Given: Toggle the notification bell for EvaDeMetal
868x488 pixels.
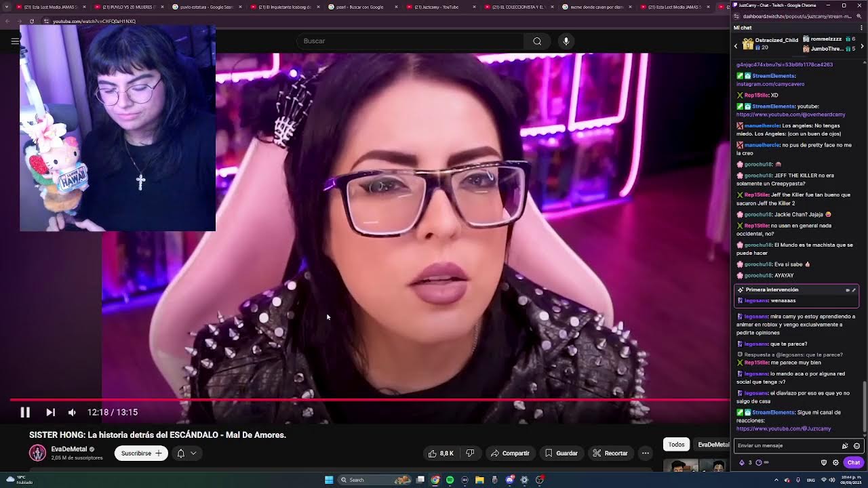Looking at the screenshot, I should 181,453.
